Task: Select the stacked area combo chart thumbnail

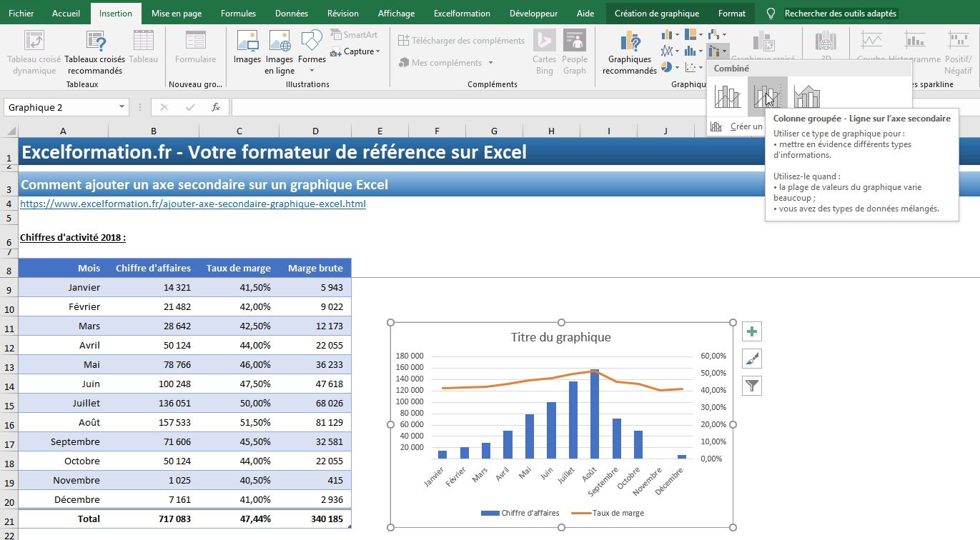Action: [807, 96]
